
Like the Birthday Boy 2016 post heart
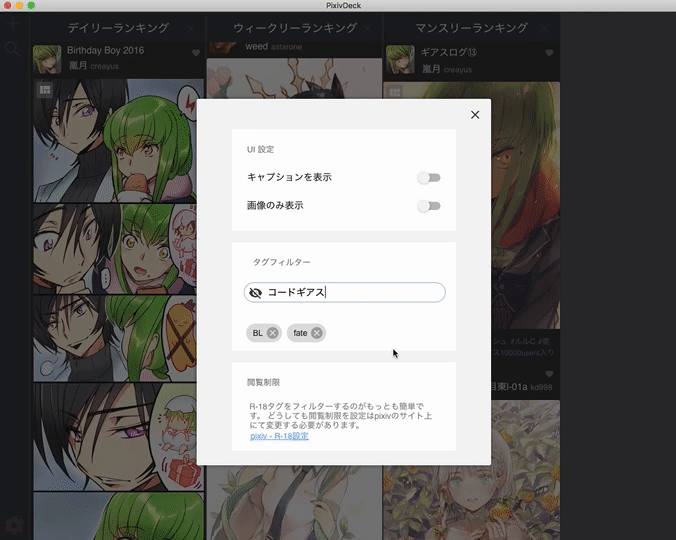tap(196, 53)
